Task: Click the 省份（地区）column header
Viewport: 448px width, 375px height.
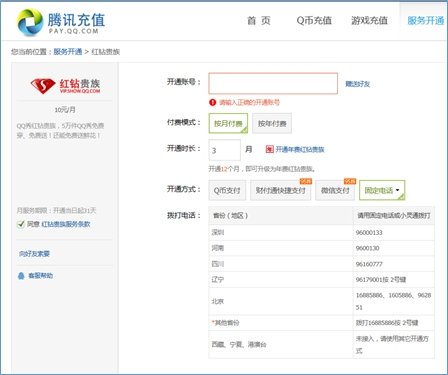Action: pyautogui.click(x=280, y=215)
